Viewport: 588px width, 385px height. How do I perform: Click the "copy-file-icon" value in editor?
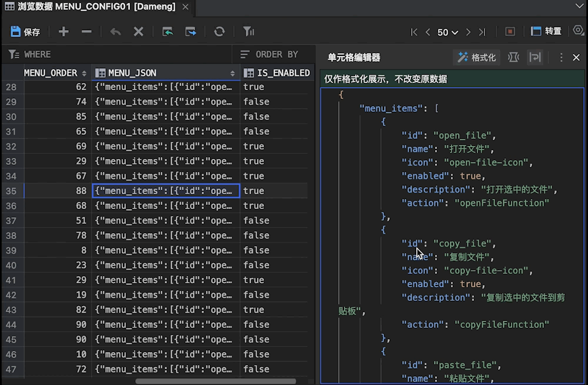pyautogui.click(x=486, y=271)
